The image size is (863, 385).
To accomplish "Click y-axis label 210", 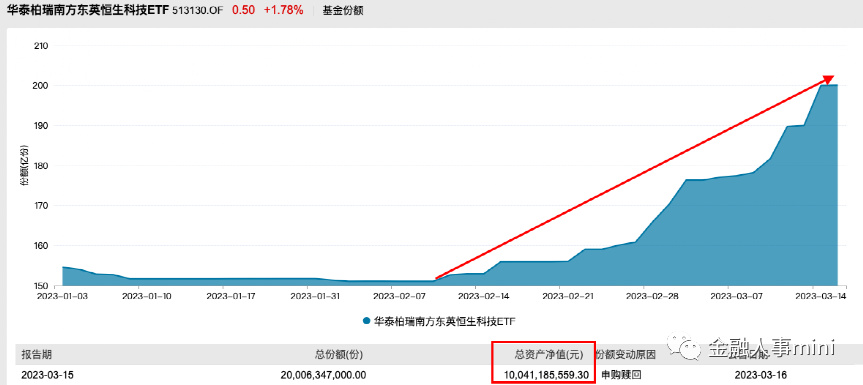I will [x=41, y=46].
